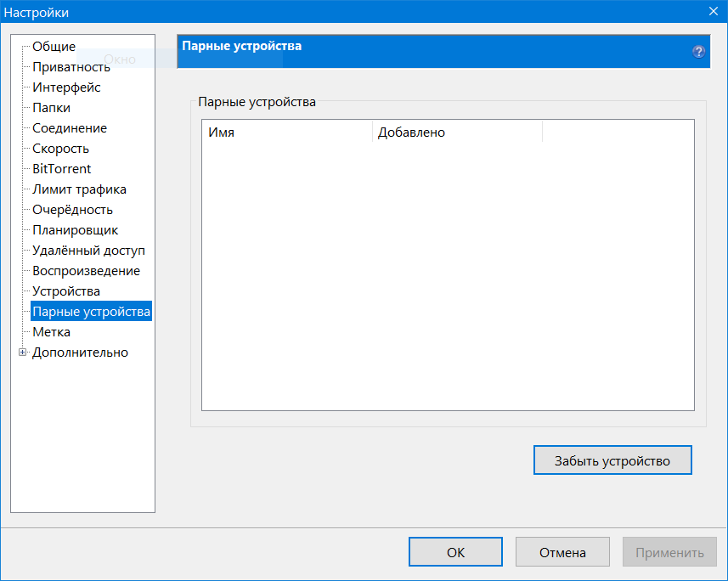
Task: Open the Метка settings item
Action: tap(51, 332)
